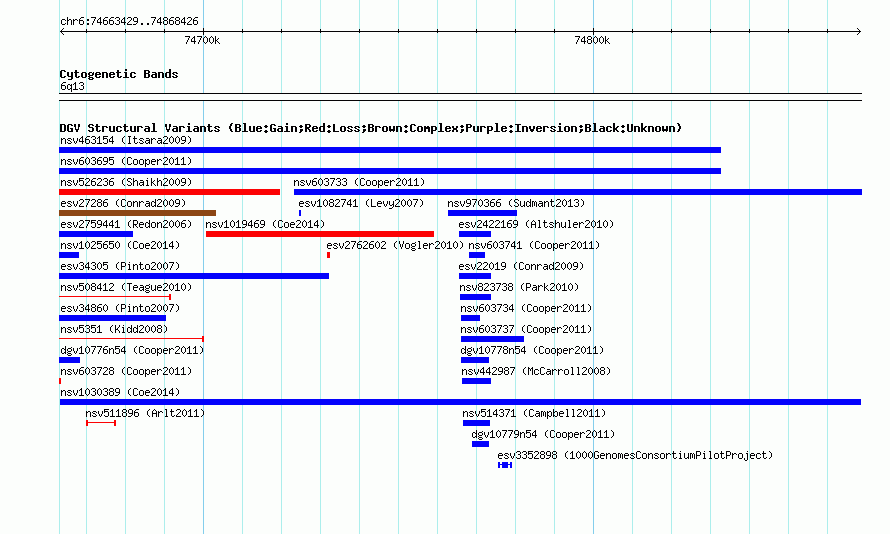The image size is (890, 534).
Task: Click the Cytogenetic Bands track title
Action: 119,74
